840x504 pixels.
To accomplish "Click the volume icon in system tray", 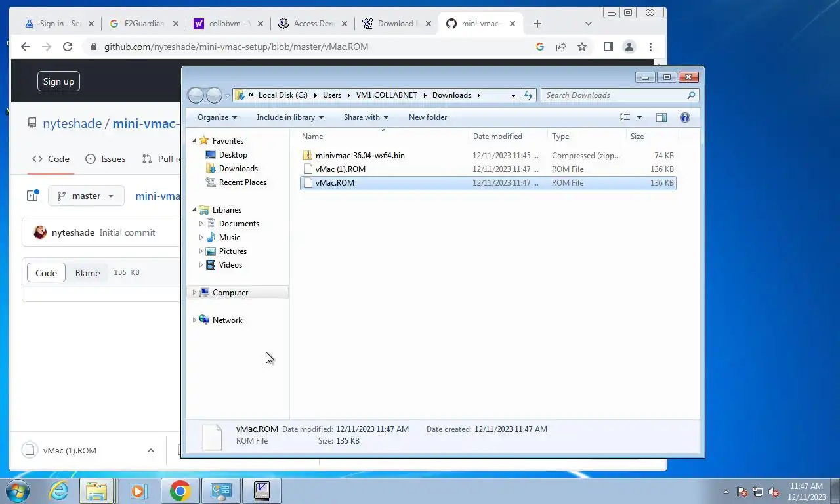I will [x=774, y=492].
